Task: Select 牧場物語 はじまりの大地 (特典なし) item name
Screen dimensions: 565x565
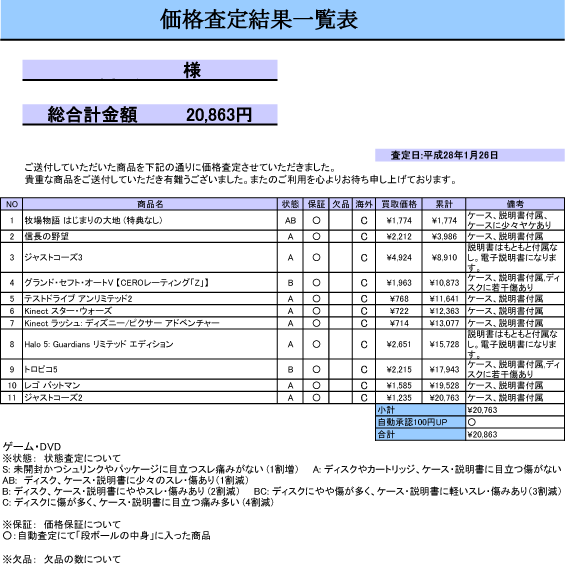Action: tap(93, 220)
